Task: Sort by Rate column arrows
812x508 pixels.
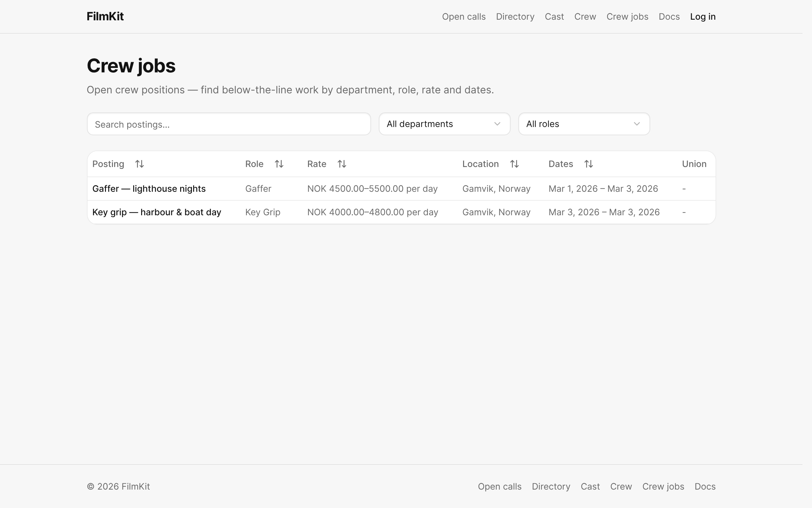Action: click(342, 164)
